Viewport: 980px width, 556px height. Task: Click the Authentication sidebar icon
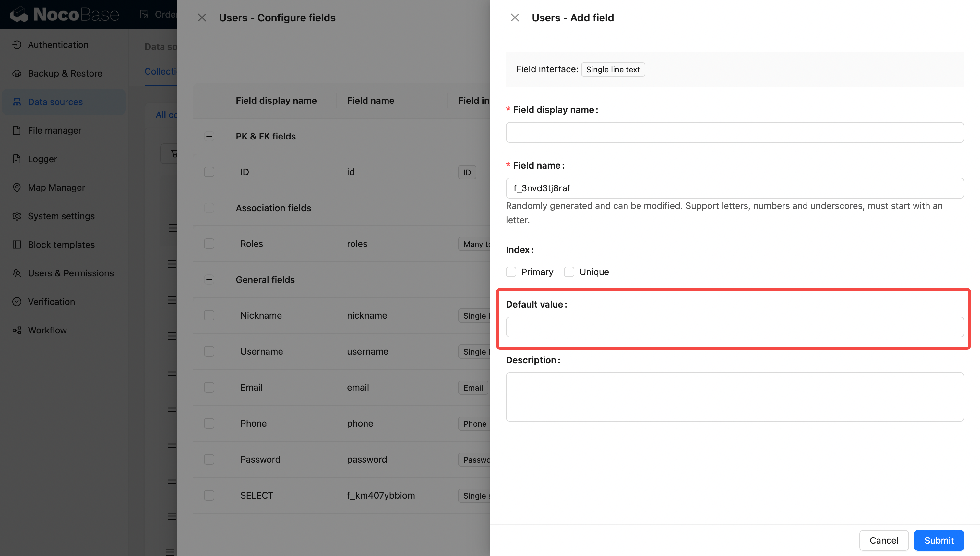[x=17, y=45]
